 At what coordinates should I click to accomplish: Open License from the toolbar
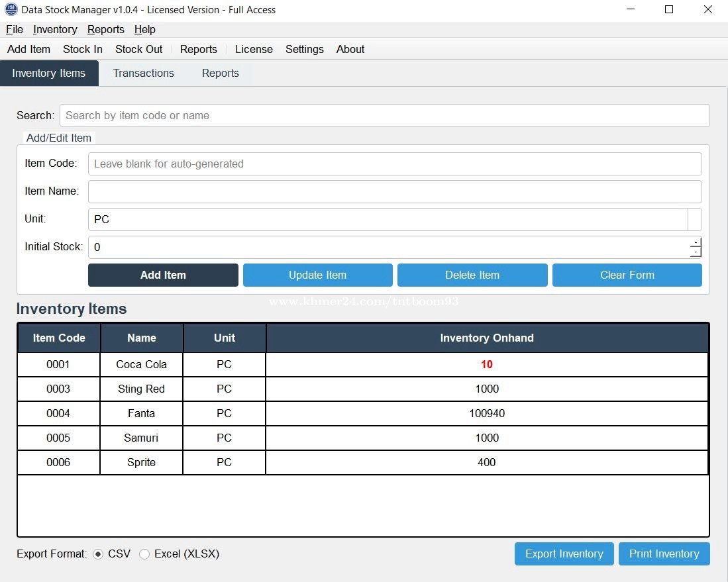(254, 49)
